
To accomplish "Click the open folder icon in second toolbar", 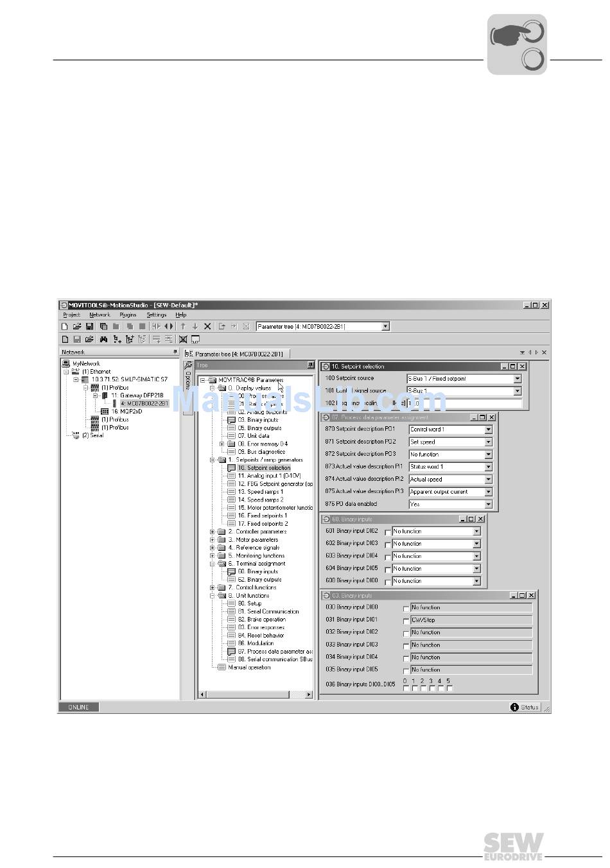I will pos(89,339).
